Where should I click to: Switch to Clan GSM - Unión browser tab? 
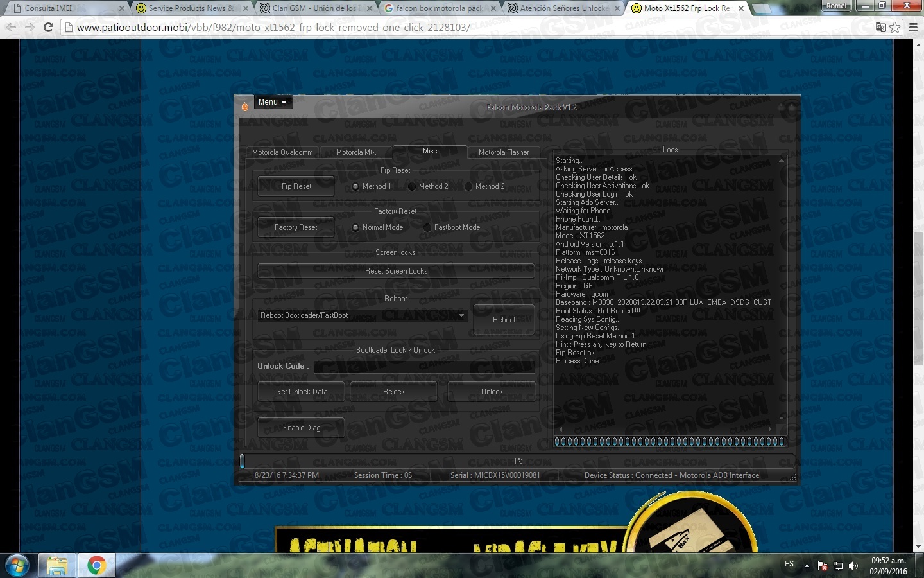[314, 8]
